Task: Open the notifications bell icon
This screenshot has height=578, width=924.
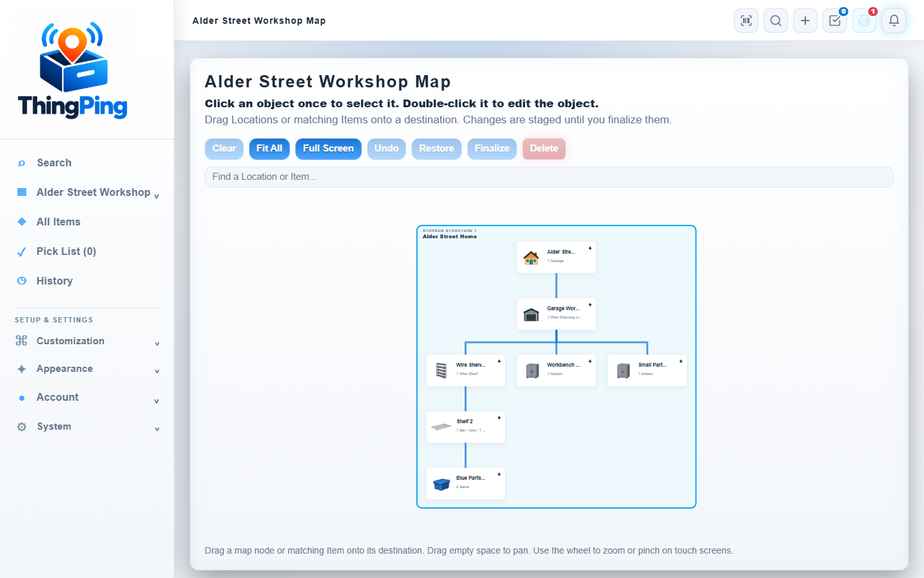Action: [x=894, y=21]
